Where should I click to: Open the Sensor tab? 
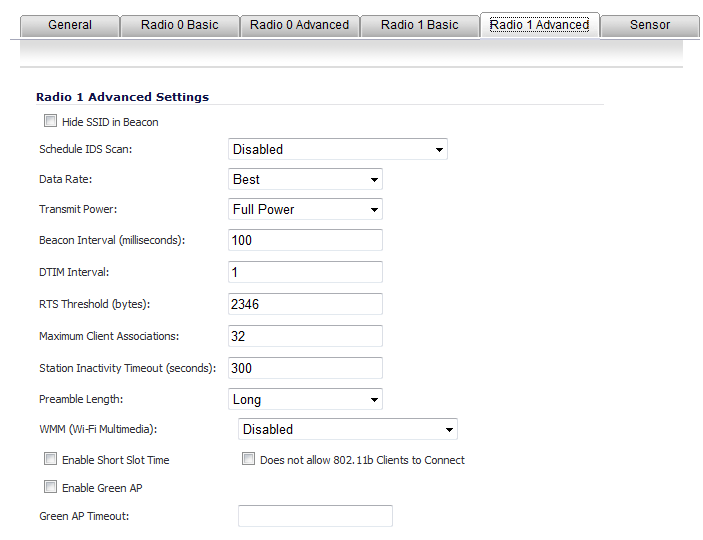point(650,26)
